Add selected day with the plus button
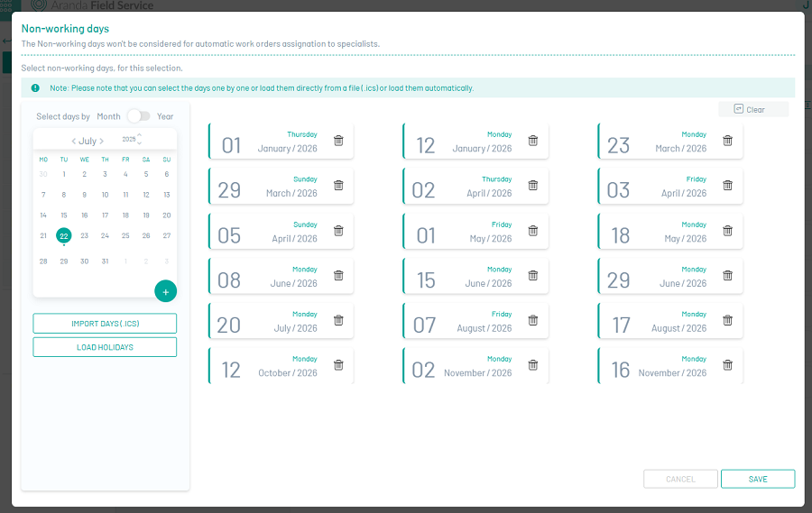This screenshot has width=812, height=513. (165, 291)
